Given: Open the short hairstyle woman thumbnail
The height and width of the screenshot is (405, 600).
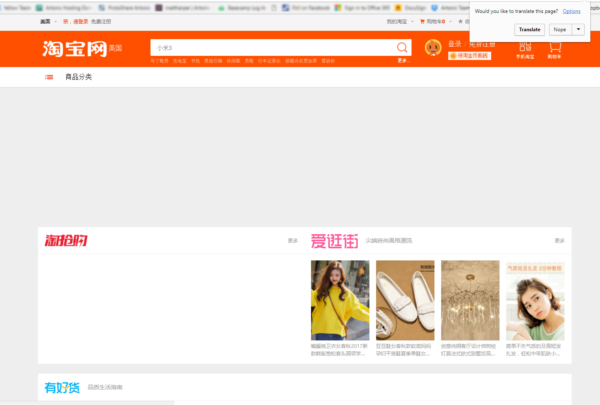Looking at the screenshot, I should [535, 300].
